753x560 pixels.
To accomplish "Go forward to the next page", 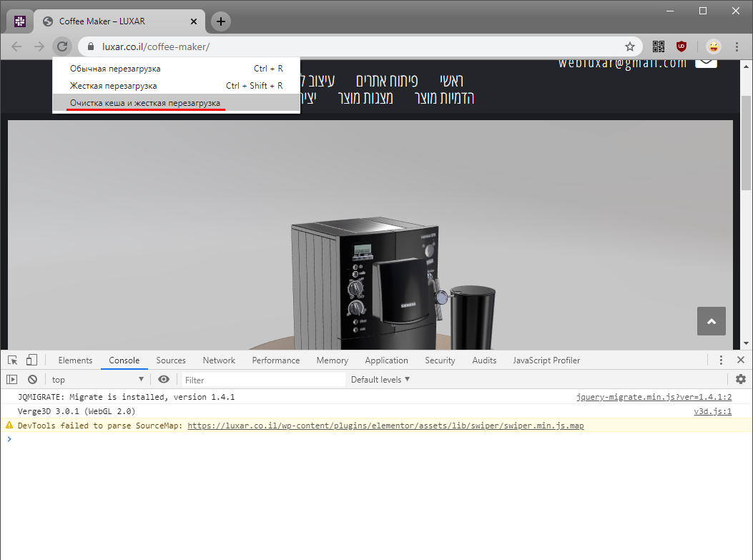I will point(39,46).
